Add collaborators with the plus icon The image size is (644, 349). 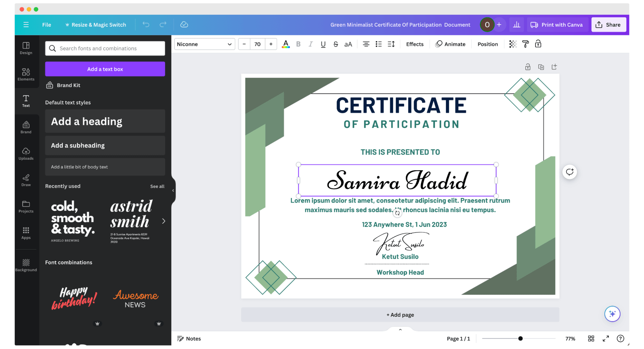pos(499,25)
